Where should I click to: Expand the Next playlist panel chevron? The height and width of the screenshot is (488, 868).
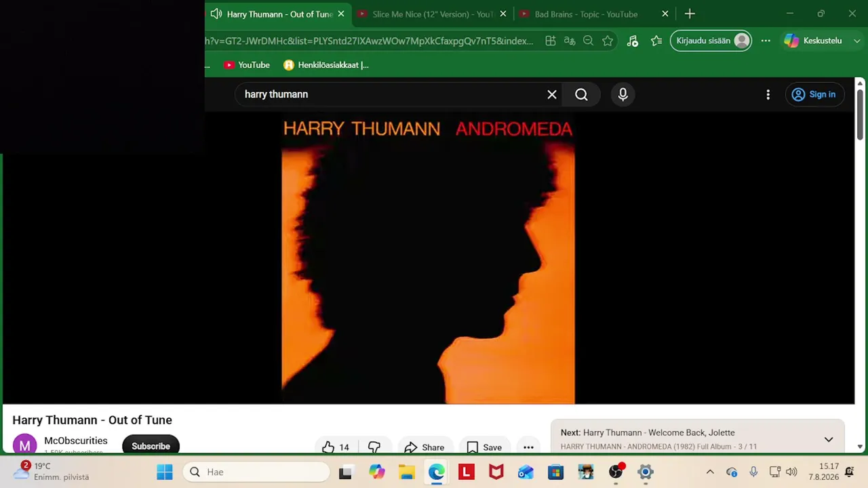[829, 439]
